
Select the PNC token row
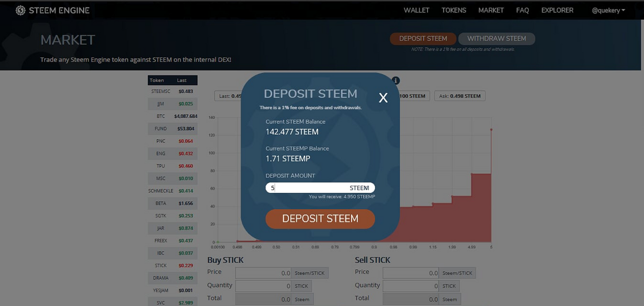pyautogui.click(x=173, y=141)
